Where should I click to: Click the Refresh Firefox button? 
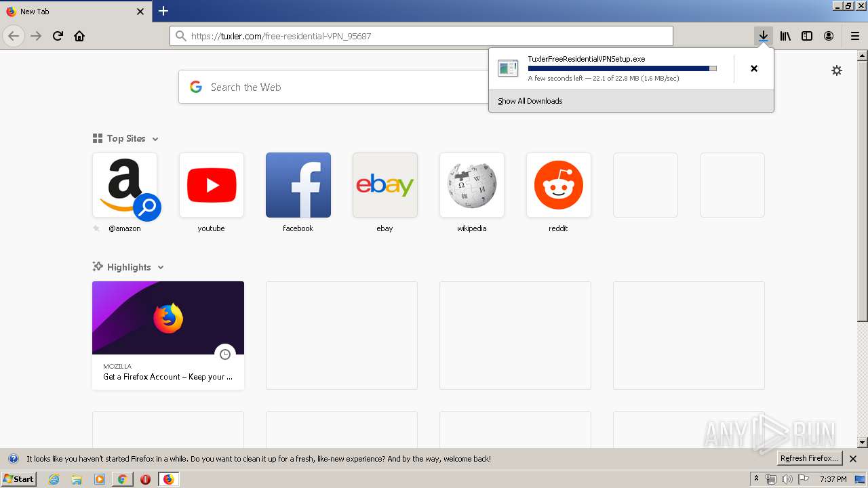(x=809, y=459)
